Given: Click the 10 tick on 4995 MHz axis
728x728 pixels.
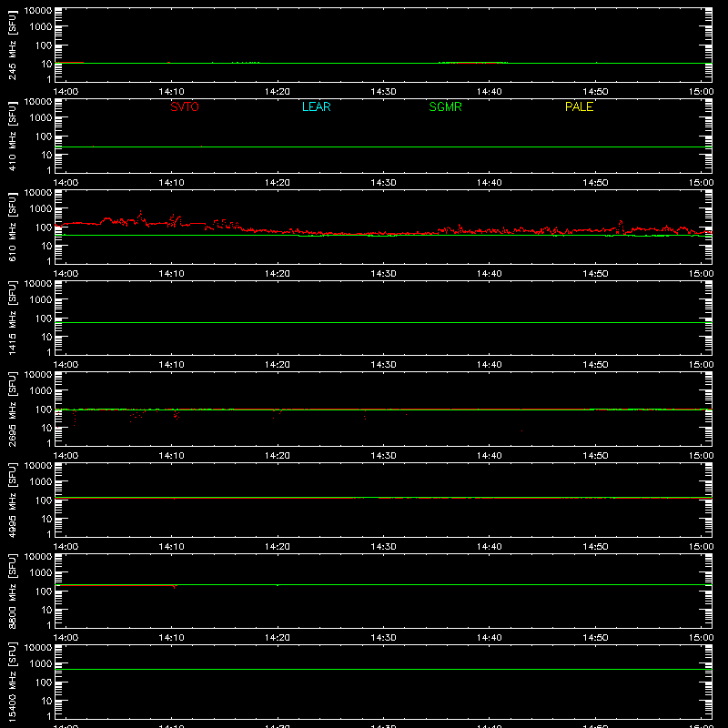Looking at the screenshot, I should (x=46, y=519).
